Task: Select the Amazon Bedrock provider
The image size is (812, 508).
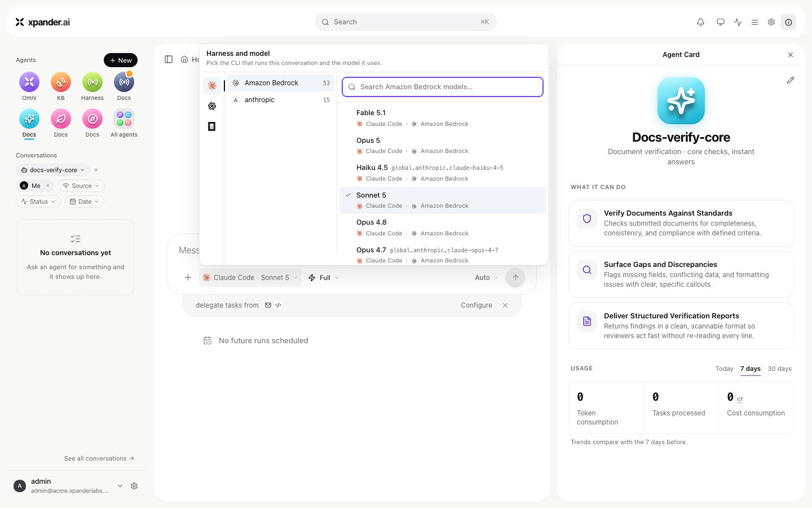Action: pyautogui.click(x=281, y=83)
